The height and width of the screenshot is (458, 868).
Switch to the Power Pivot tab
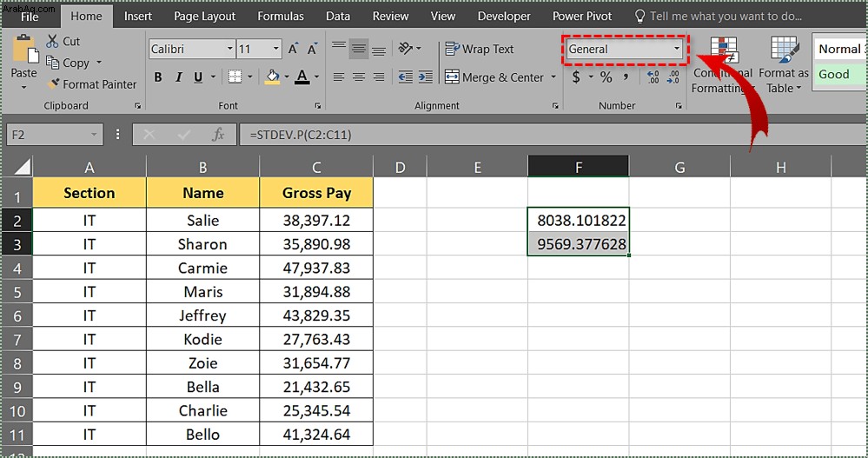pos(582,17)
